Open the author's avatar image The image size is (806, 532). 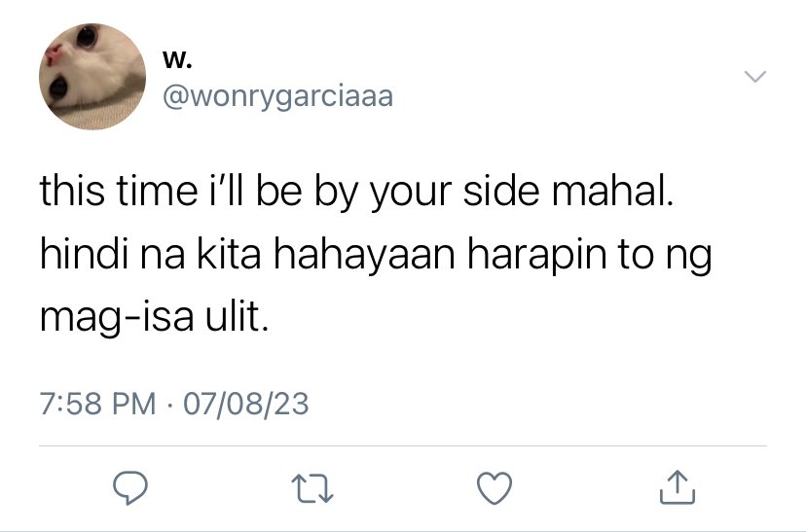[x=92, y=77]
